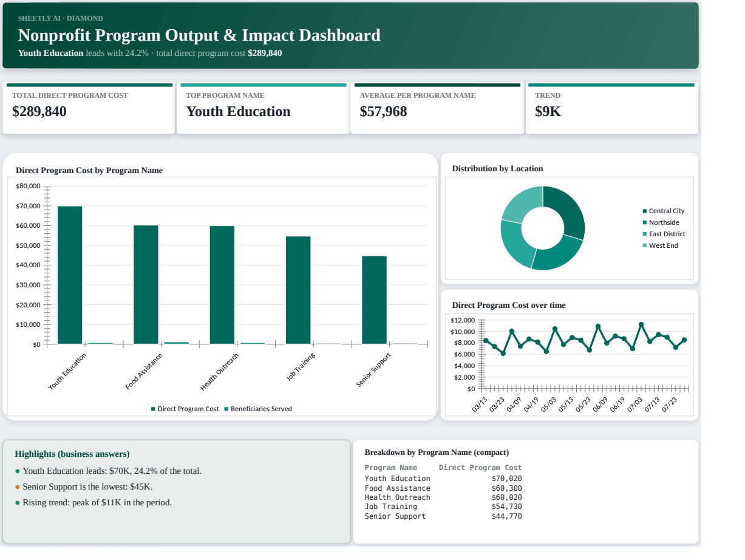Click the Youth Education x-axis label
The image size is (745, 560).
pos(67,372)
